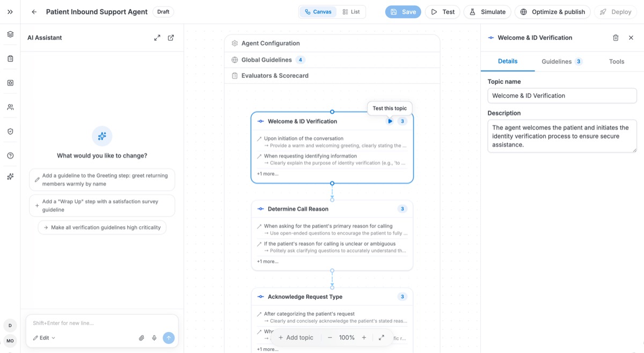
Task: Click 'Upon initiation of the conversation' guideline
Action: [303, 139]
